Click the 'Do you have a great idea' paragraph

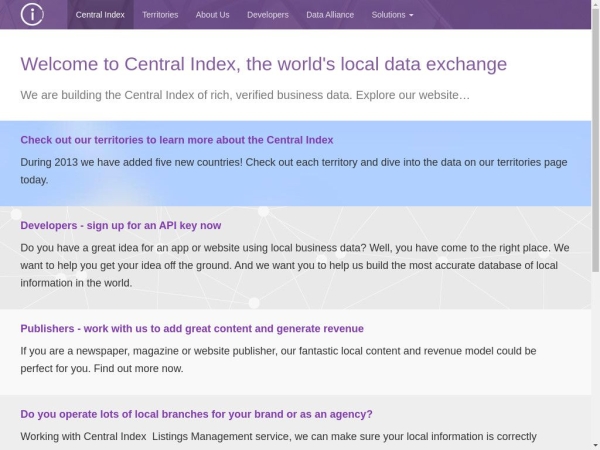pos(295,266)
